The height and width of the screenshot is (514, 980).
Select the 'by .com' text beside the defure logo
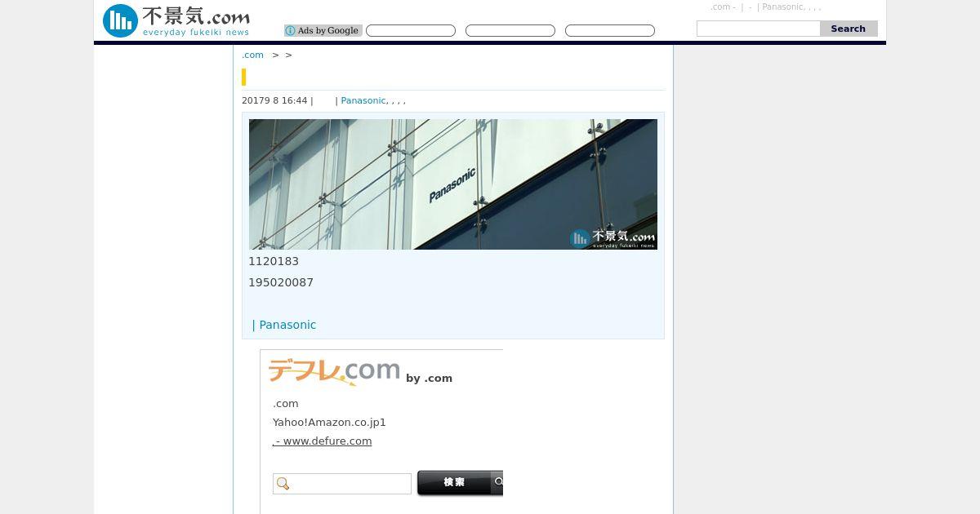429,379
